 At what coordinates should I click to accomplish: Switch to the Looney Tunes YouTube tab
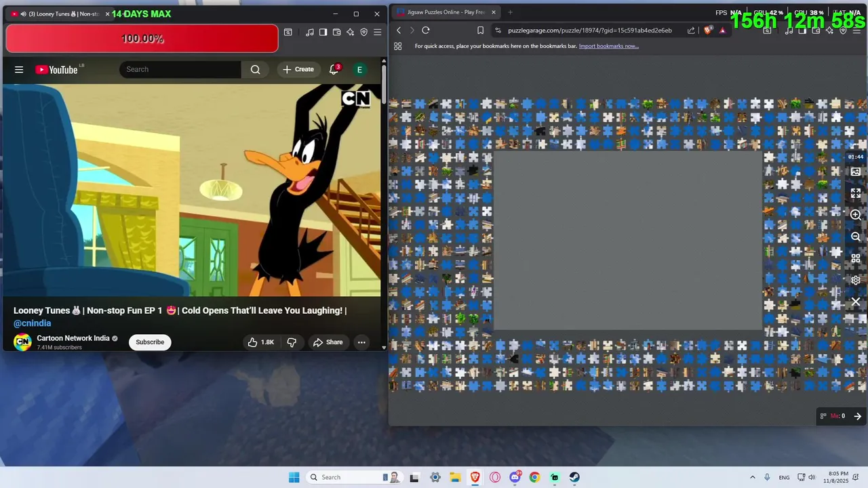60,14
